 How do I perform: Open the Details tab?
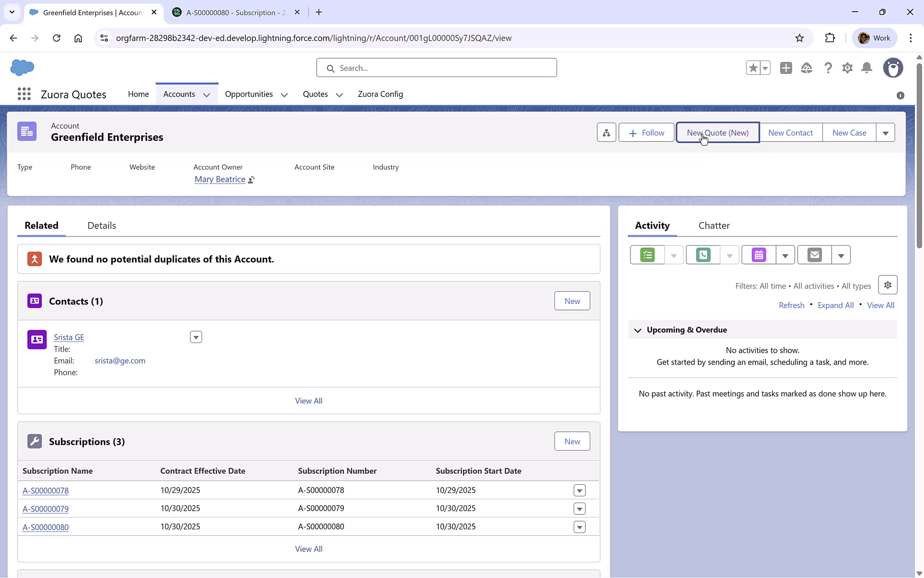(x=101, y=225)
